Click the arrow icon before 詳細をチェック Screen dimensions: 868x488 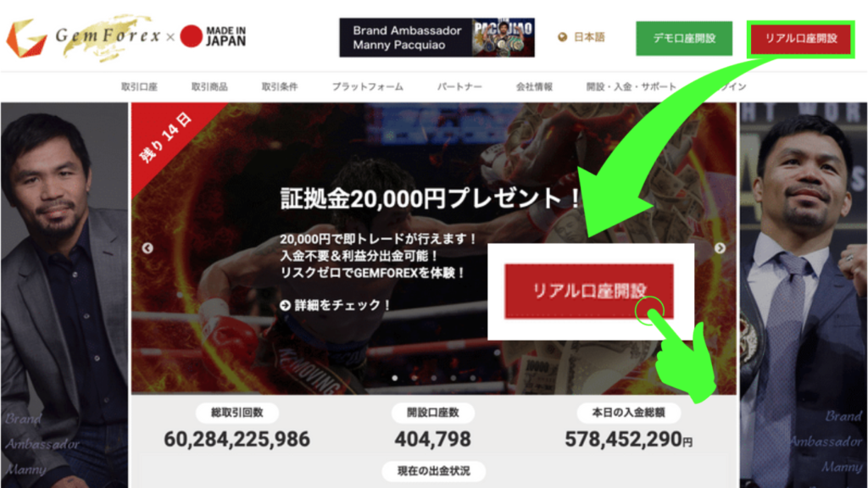[x=285, y=305]
